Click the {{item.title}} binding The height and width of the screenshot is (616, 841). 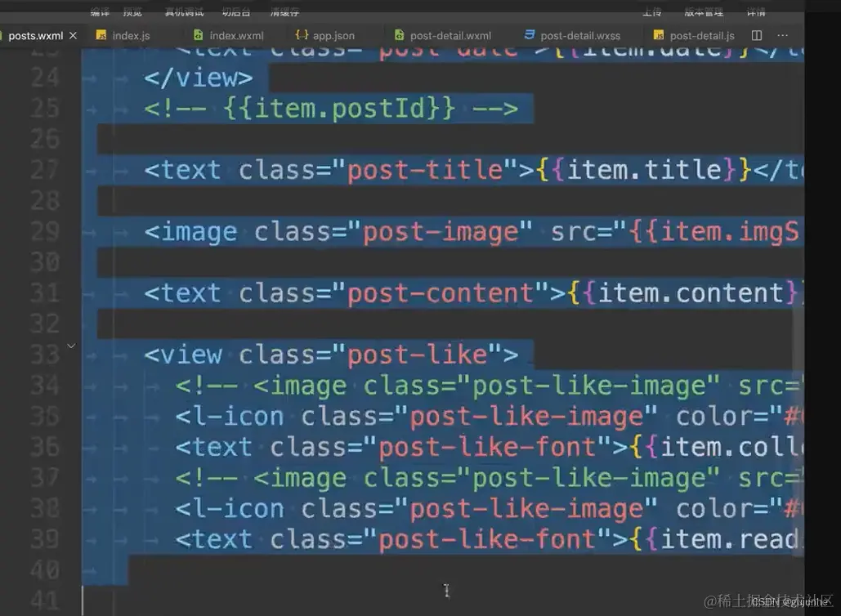pyautogui.click(x=644, y=171)
